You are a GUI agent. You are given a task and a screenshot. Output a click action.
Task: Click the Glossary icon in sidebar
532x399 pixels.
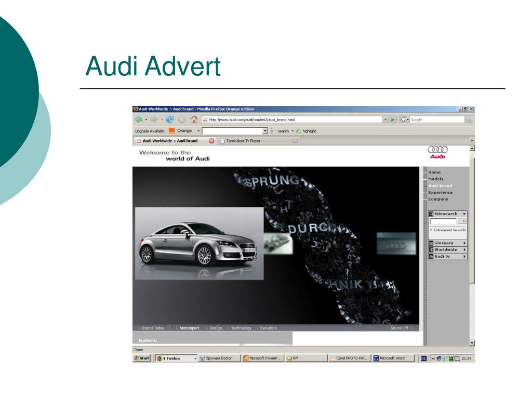pyautogui.click(x=431, y=243)
